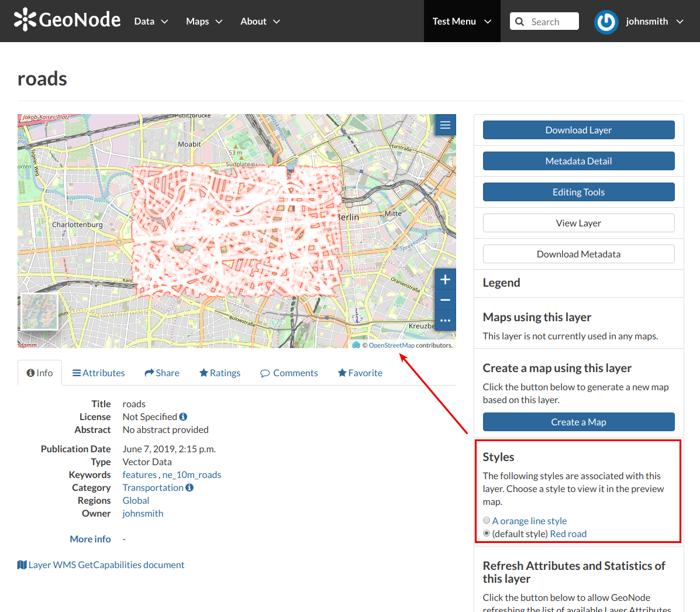Switch background via the basemap thumbnail
The height and width of the screenshot is (612, 700).
40,311
